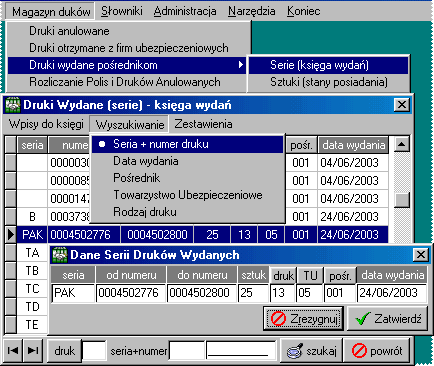Choose Rodzaj druku search option

tap(187, 212)
